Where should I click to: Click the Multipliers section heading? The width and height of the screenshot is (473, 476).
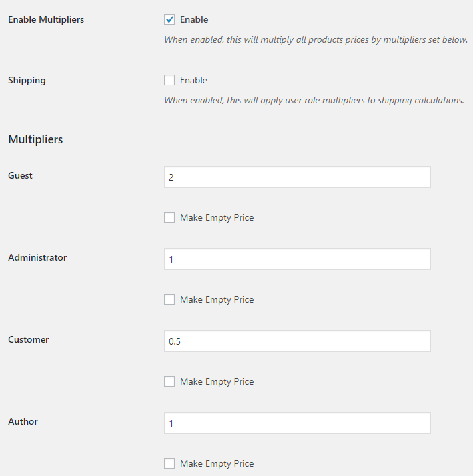[x=35, y=139]
